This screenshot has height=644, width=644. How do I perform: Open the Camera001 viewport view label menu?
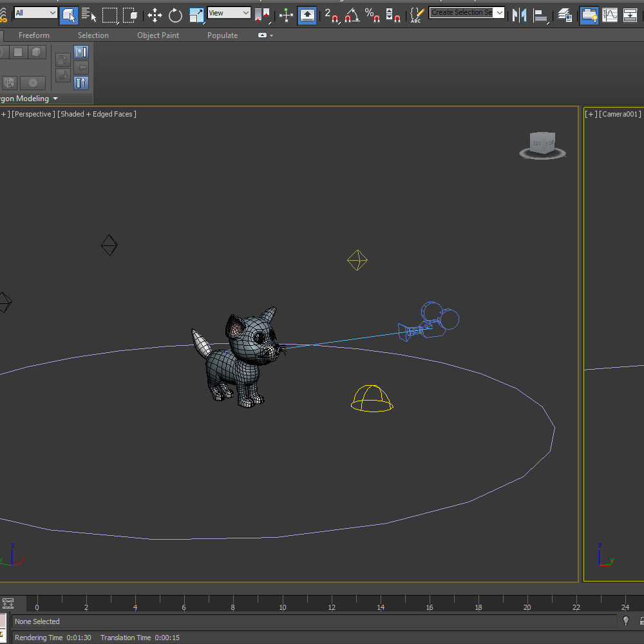coord(620,114)
